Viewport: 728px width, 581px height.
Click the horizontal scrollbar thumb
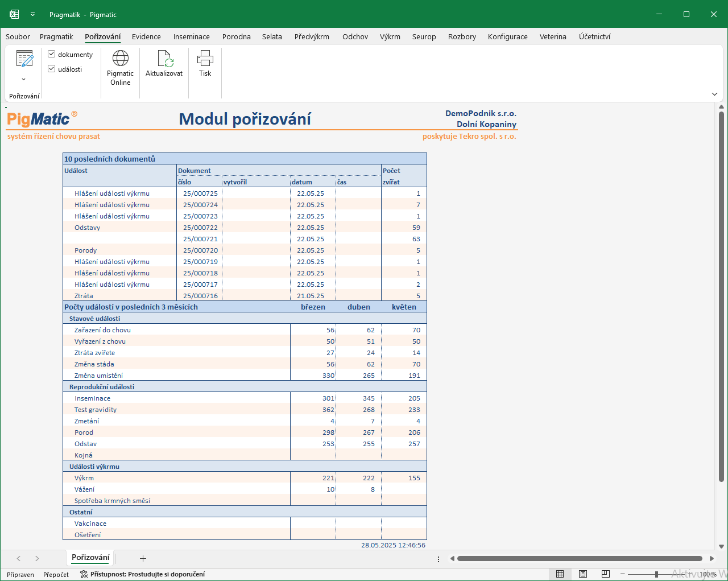(580, 559)
